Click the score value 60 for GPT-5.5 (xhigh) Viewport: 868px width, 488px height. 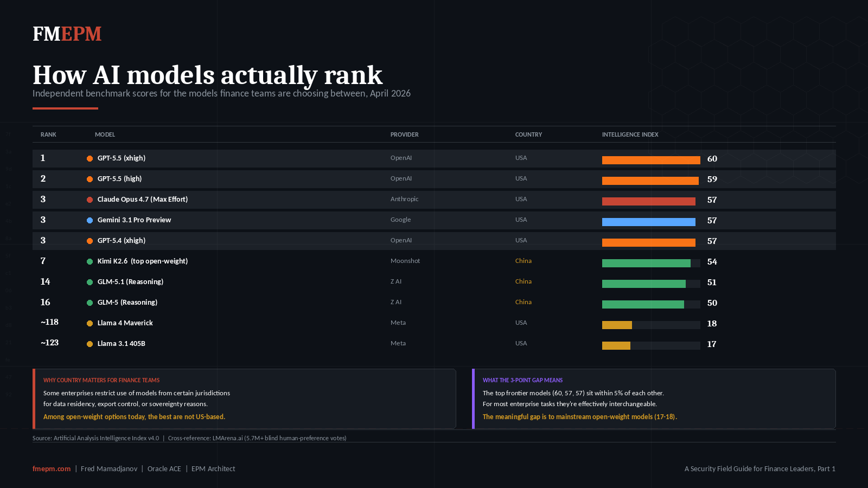[711, 159]
